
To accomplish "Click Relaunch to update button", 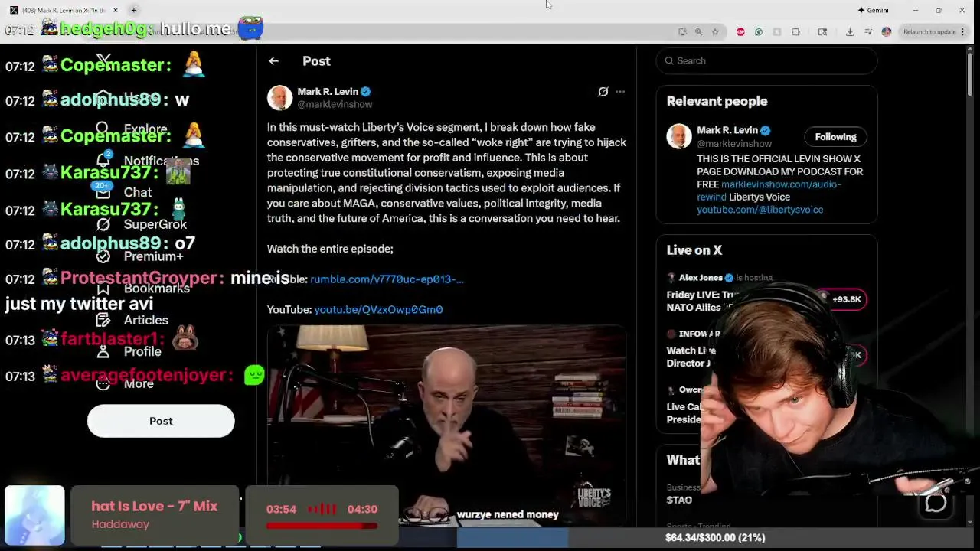I will point(929,32).
